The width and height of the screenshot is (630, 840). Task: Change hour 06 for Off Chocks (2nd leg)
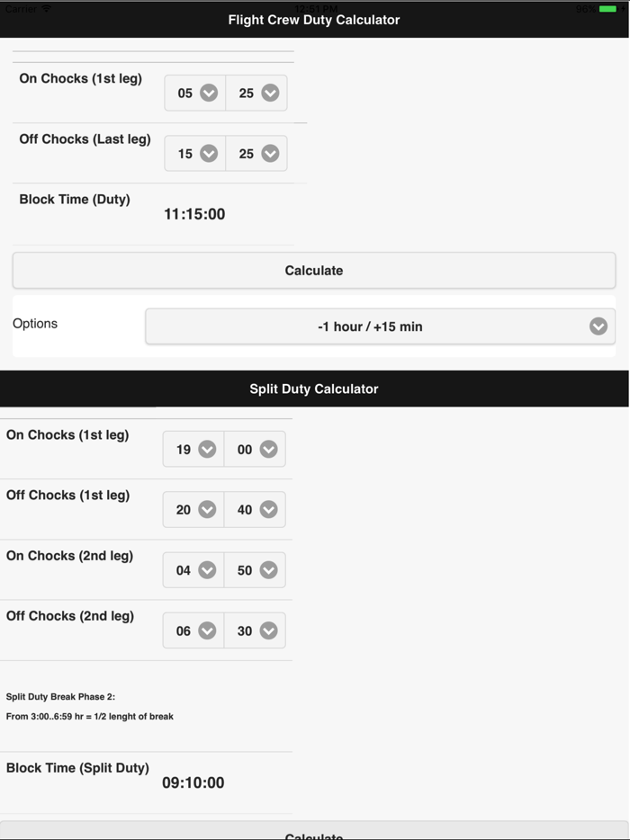pyautogui.click(x=193, y=631)
